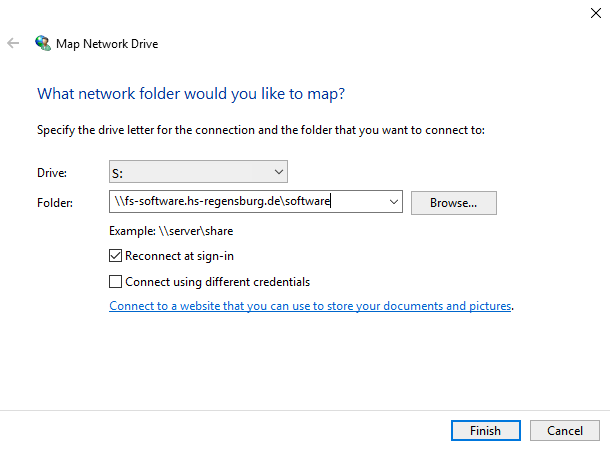Click into the Folder path text field
This screenshot has width=610, height=450.
point(250,202)
